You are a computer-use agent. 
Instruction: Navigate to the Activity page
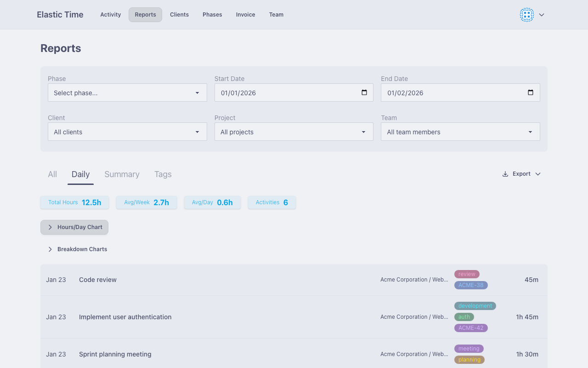click(110, 14)
